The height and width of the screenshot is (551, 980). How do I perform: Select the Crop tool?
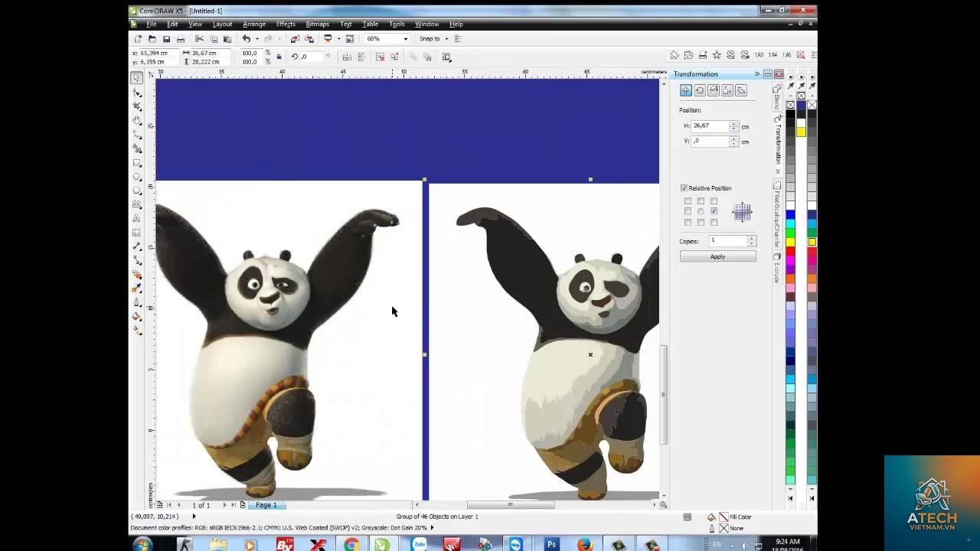point(137,106)
